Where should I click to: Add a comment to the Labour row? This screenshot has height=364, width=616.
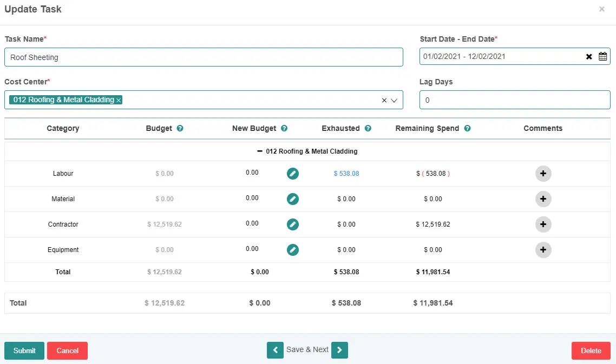click(543, 174)
